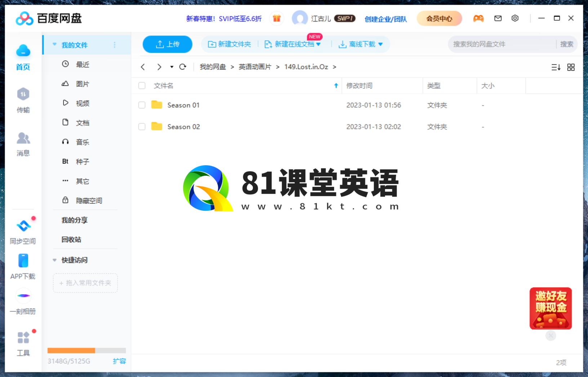Image resolution: width=588 pixels, height=377 pixels.
Task: Open the 同步空间 sync space
Action: [23, 232]
